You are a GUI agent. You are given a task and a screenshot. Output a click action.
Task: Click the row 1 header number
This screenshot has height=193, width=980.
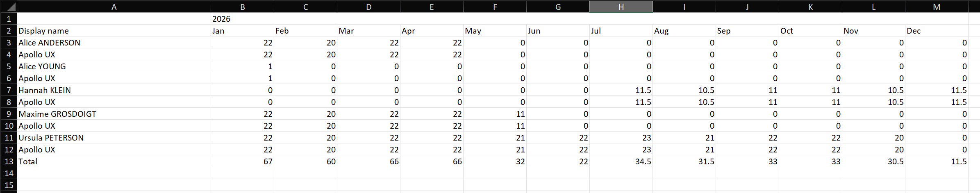point(9,19)
